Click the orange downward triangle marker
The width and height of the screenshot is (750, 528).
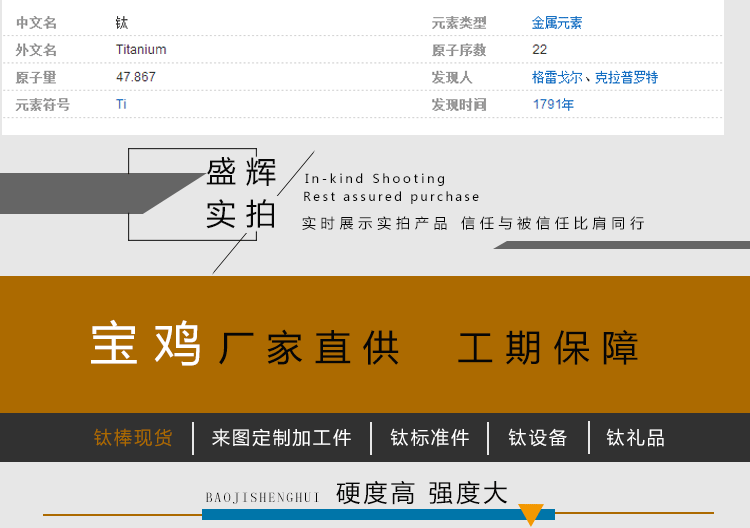point(531,515)
